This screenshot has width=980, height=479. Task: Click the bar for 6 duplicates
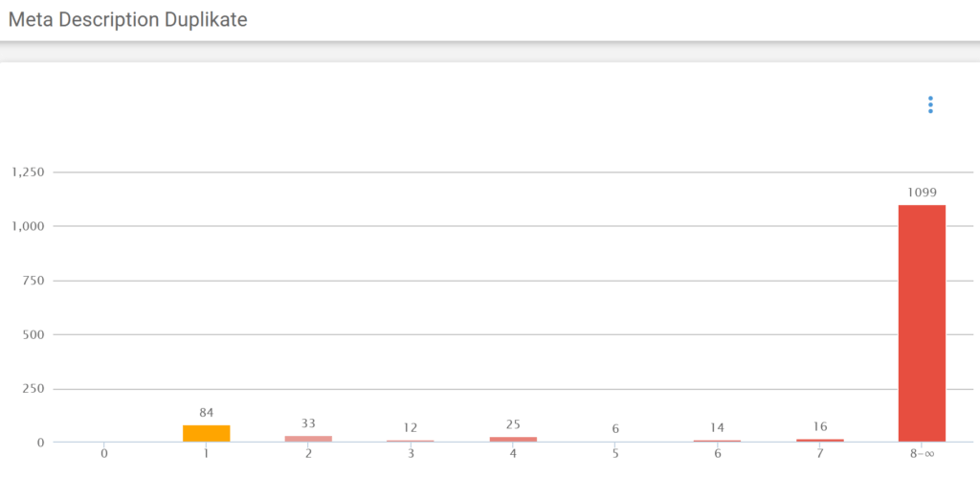coord(718,441)
